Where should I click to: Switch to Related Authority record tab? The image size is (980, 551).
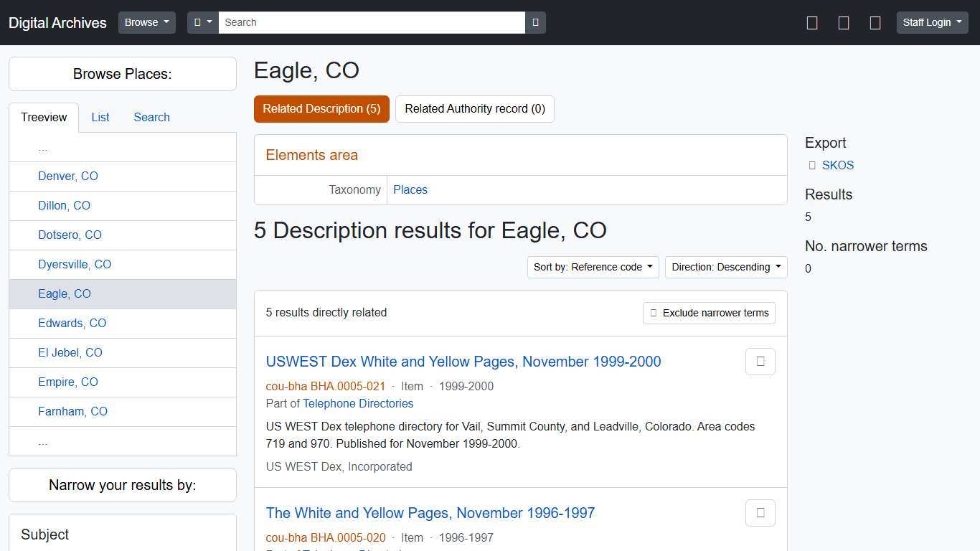(474, 108)
